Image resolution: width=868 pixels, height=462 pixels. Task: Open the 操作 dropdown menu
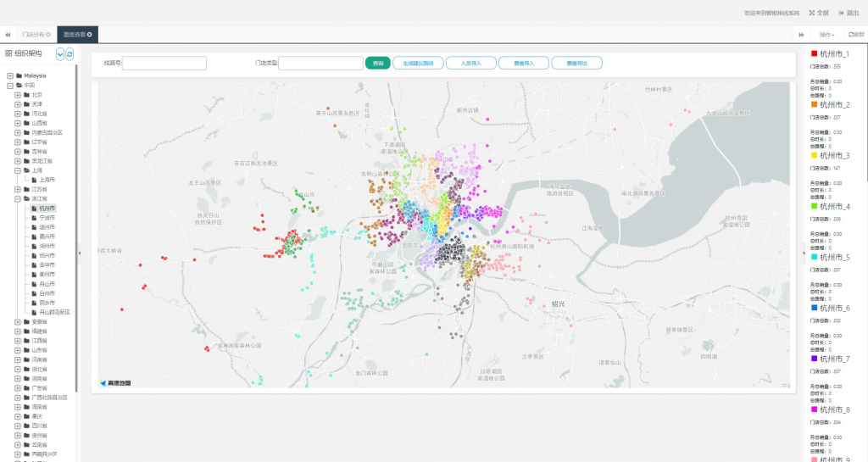pos(827,35)
